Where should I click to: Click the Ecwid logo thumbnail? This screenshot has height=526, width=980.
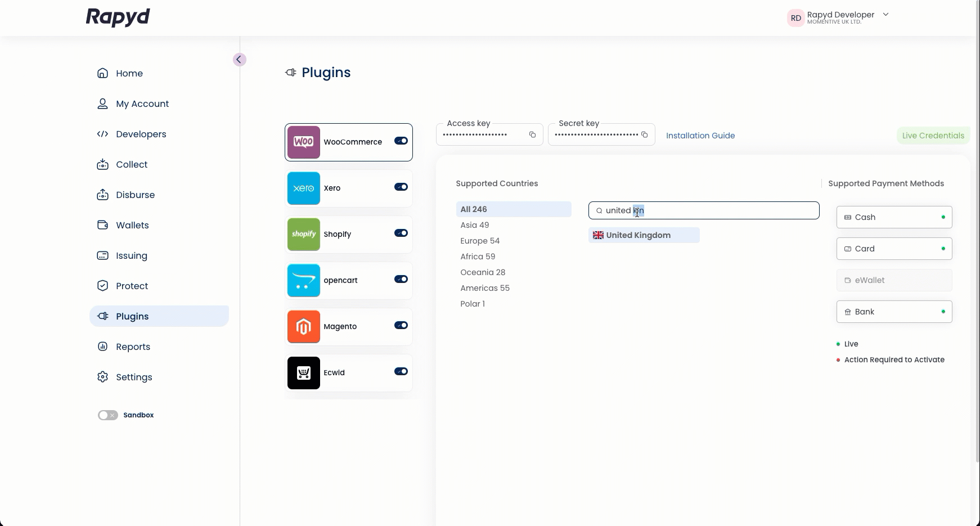click(304, 373)
